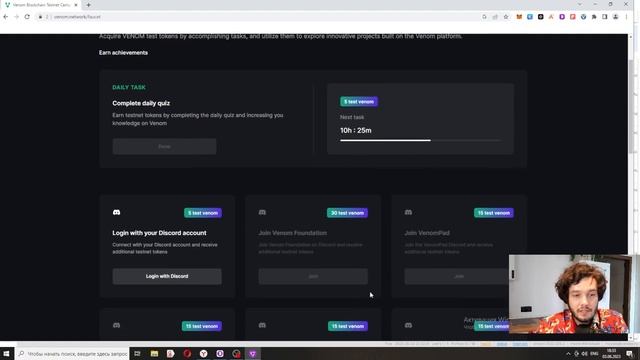This screenshot has height=360, width=640.
Task: Open Chrome's three-dot menu
Action: pos(626,17)
